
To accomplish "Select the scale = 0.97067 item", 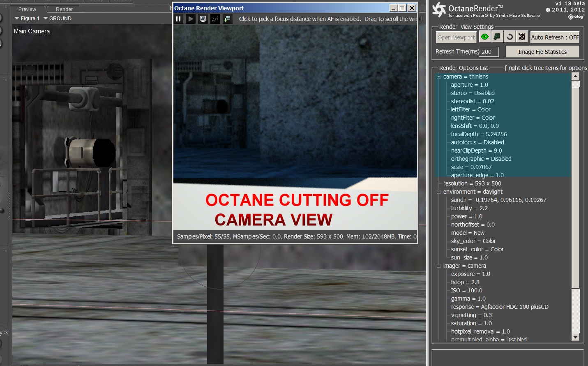I will coord(471,167).
